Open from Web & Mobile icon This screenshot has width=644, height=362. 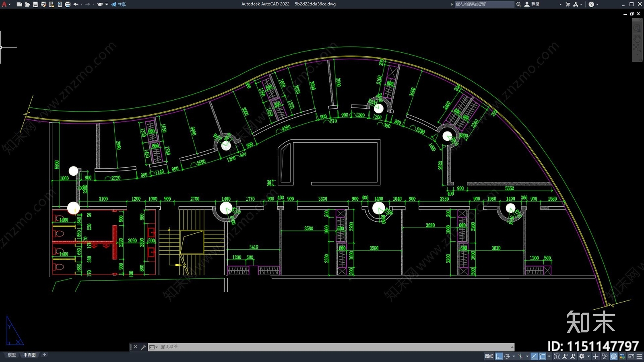(52, 4)
